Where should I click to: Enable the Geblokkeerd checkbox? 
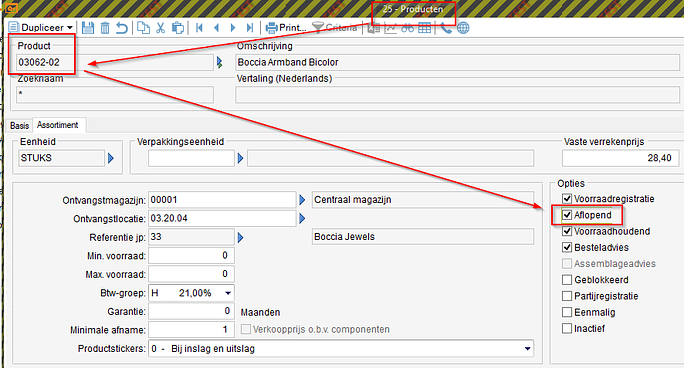coord(567,279)
